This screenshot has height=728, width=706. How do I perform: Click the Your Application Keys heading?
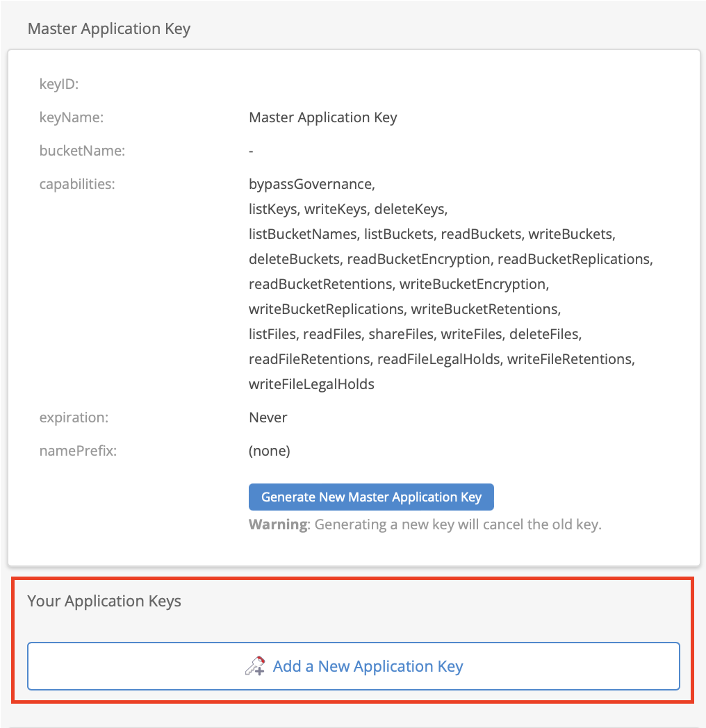(104, 602)
